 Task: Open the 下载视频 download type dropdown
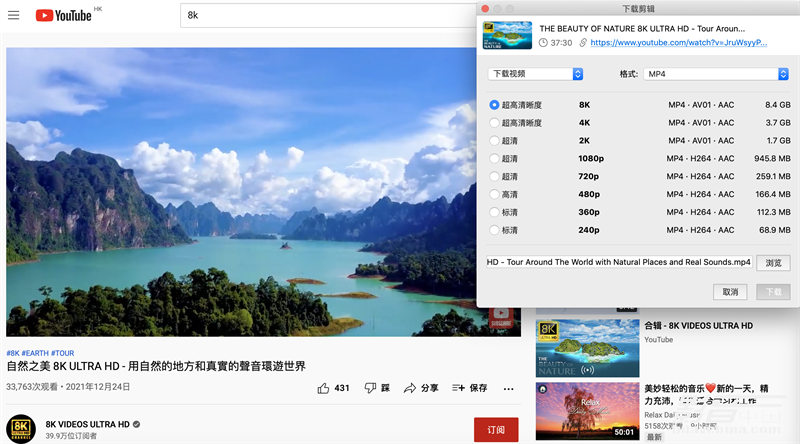tap(535, 74)
